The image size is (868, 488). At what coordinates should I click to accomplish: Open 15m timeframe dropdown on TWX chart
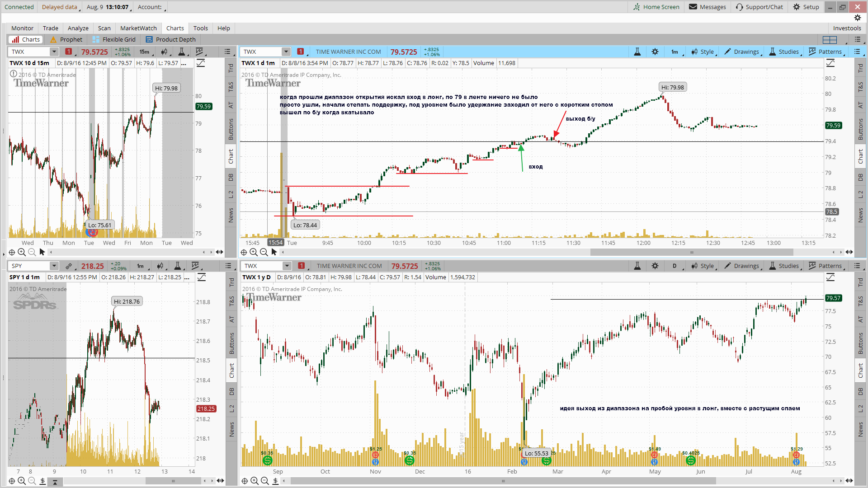145,52
